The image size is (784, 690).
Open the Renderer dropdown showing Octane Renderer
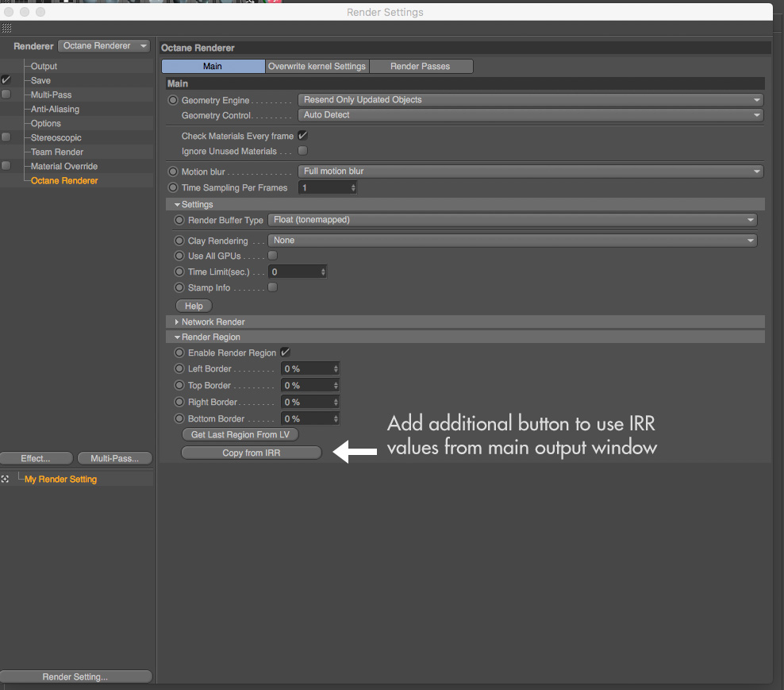point(104,46)
